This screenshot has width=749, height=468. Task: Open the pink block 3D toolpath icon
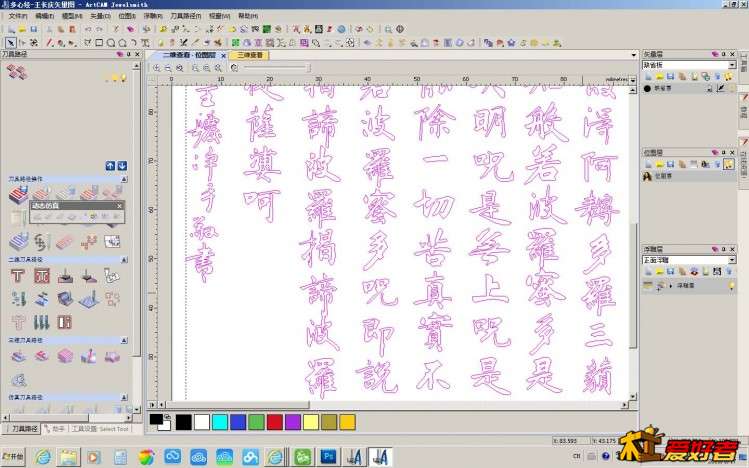(65, 356)
